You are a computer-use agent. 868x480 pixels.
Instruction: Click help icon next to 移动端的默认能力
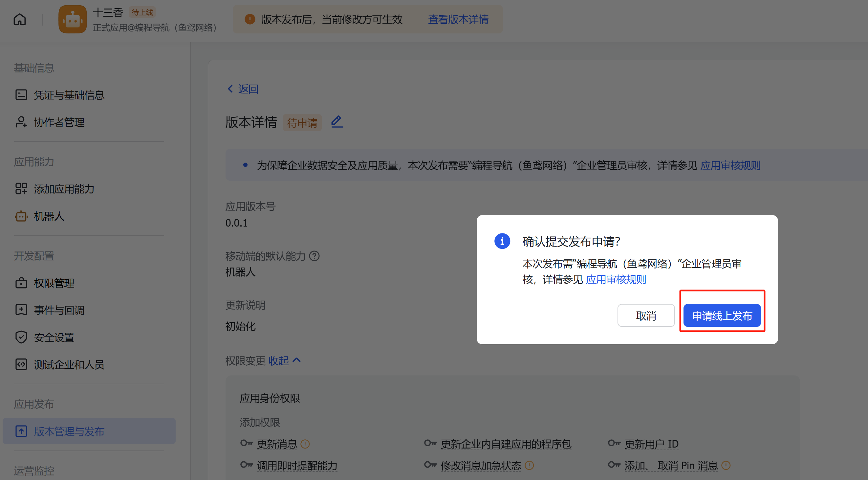coord(314,256)
